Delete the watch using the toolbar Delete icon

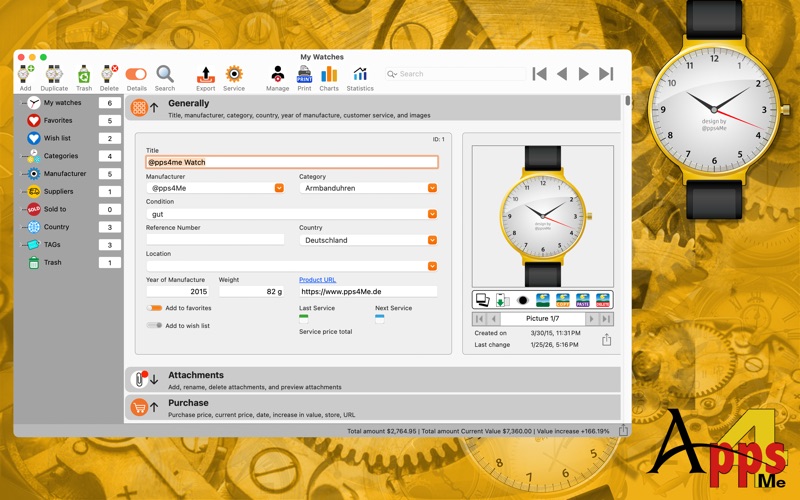(x=109, y=74)
